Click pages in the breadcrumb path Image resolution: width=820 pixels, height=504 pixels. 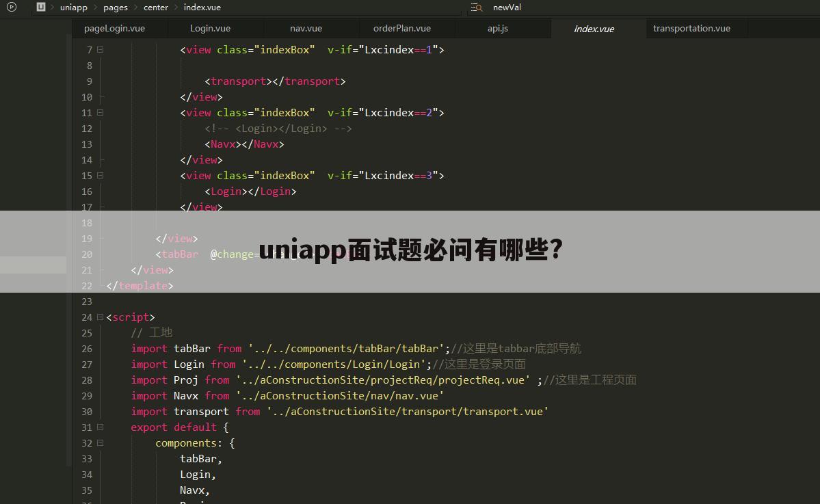pyautogui.click(x=115, y=7)
